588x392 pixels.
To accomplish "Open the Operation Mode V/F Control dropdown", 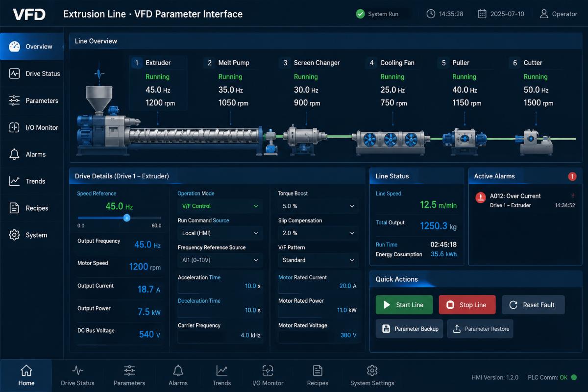I will (x=220, y=206).
